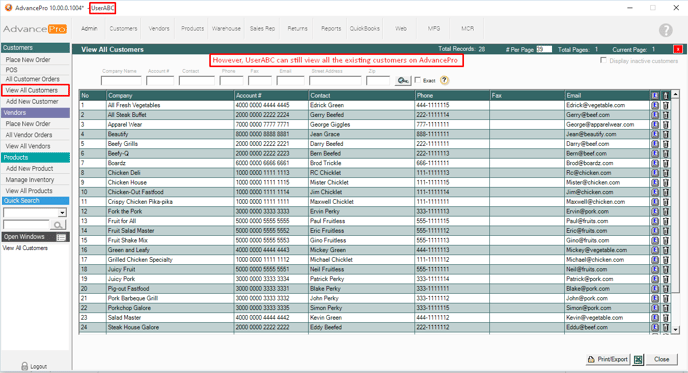
Task: Click the Print/Export button
Action: [608, 359]
